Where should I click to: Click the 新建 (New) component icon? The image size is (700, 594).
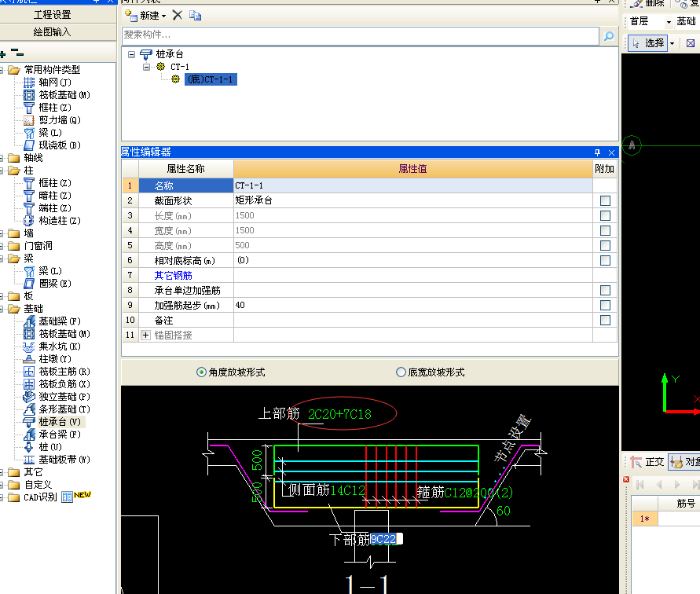coord(130,16)
